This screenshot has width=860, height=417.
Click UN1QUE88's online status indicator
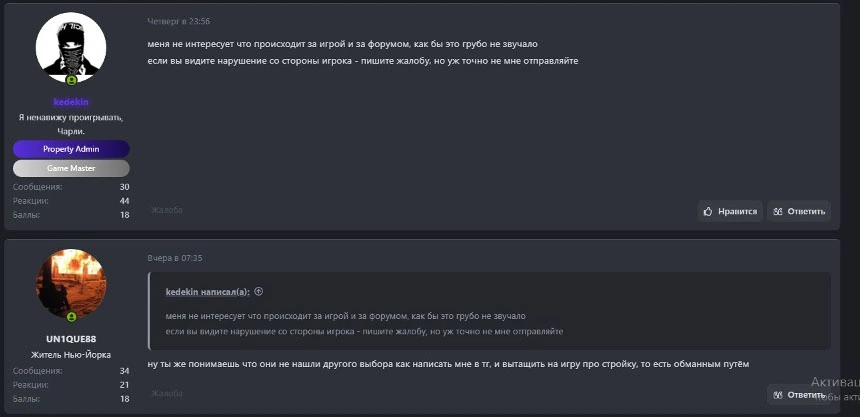(x=71, y=316)
